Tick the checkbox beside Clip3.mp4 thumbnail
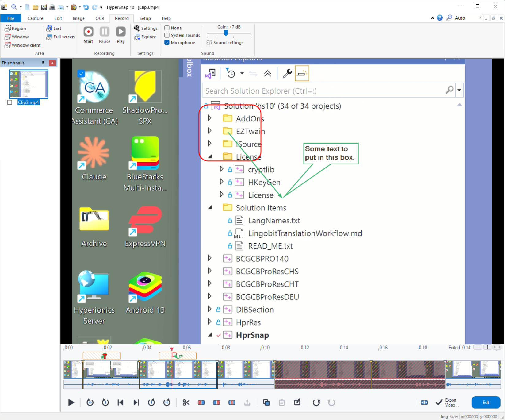The height and width of the screenshot is (420, 505). pyautogui.click(x=10, y=102)
